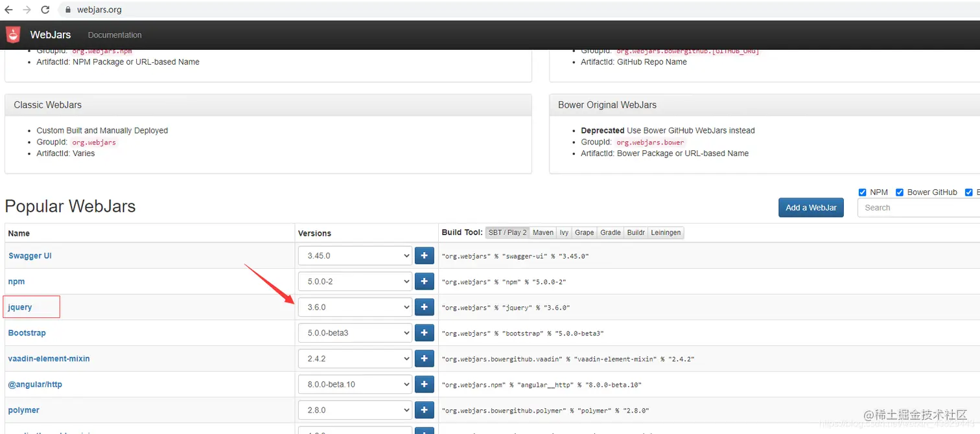Select SBT / Play 2 build tool tab

coord(507,233)
